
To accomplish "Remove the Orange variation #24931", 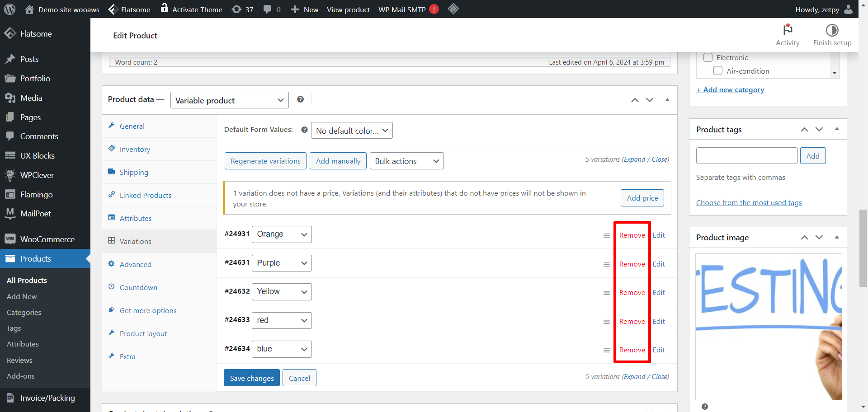I will pos(632,235).
